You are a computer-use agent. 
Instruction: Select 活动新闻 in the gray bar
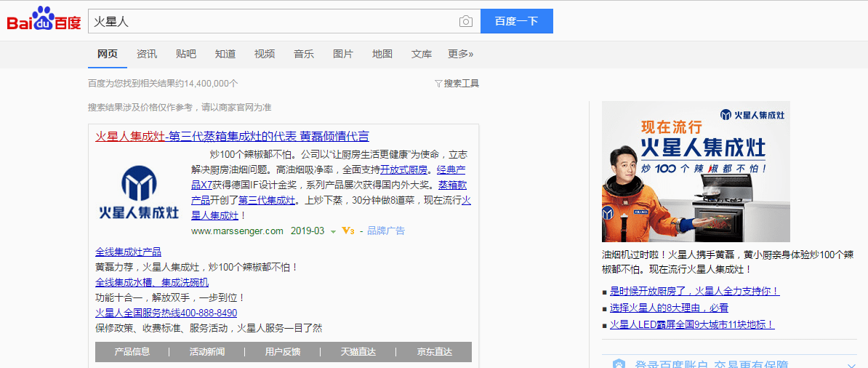(207, 351)
